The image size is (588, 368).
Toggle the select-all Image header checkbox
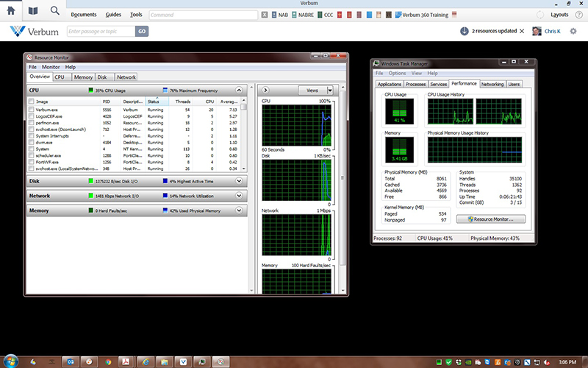31,102
